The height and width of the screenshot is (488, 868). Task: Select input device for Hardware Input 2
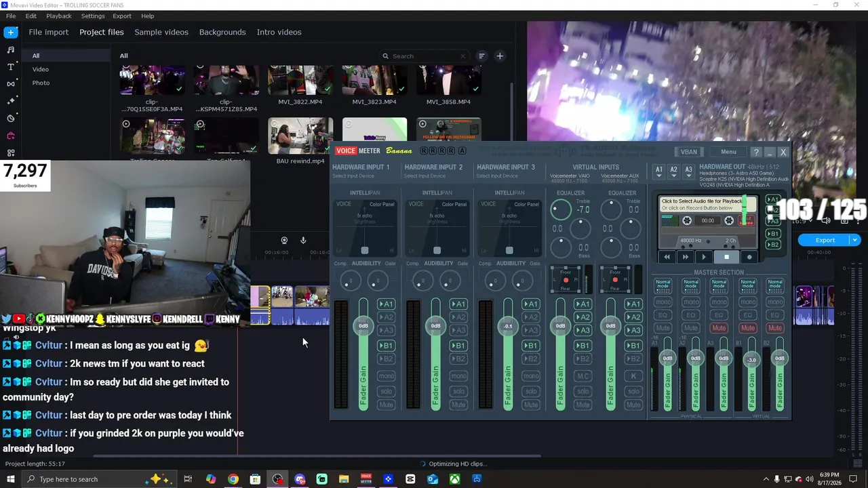[425, 176]
